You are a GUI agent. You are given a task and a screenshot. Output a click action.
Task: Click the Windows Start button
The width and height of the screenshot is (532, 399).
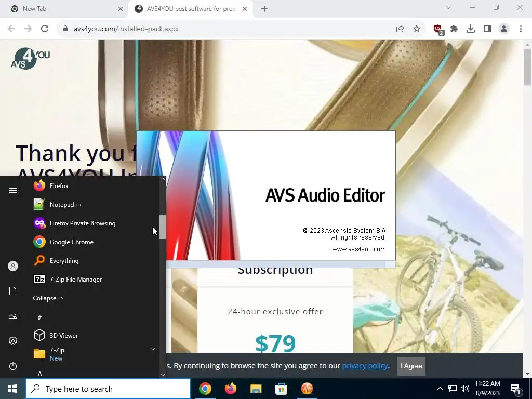(x=12, y=389)
